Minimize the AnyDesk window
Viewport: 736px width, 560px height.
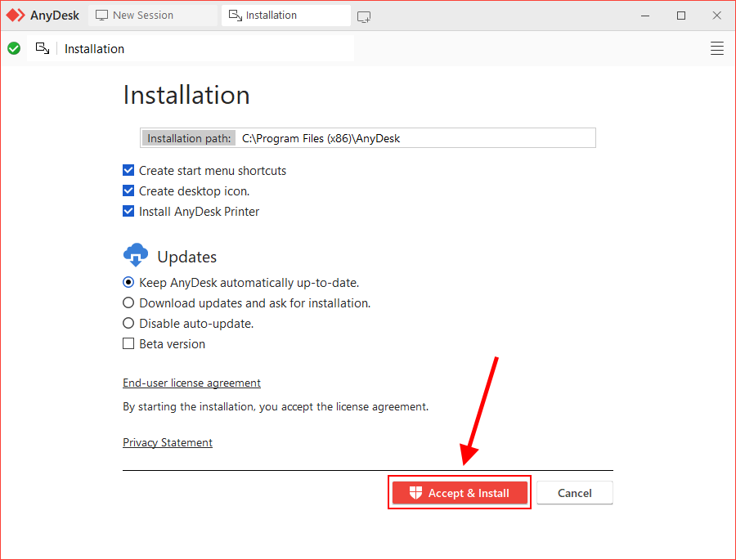[645, 16]
